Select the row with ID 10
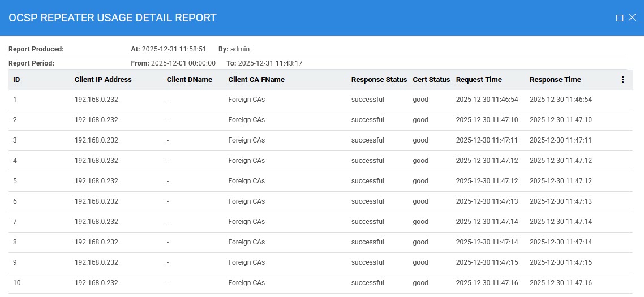 pyautogui.click(x=17, y=283)
